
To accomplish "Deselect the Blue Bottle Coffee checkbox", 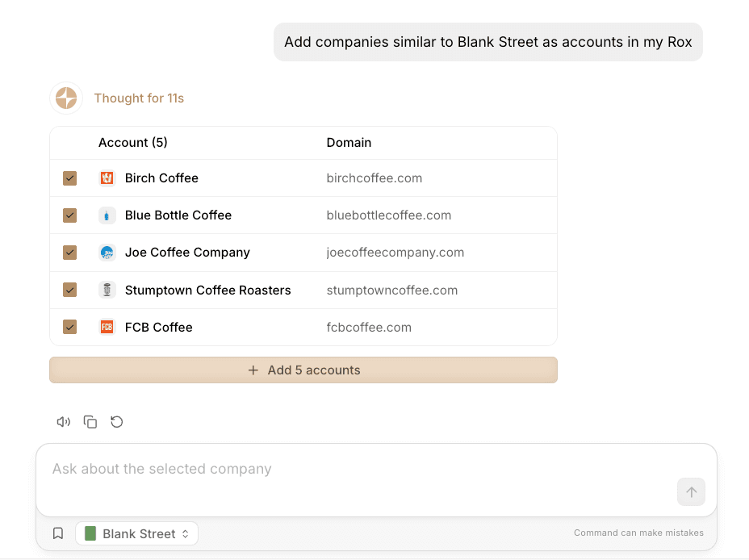I will 70,215.
